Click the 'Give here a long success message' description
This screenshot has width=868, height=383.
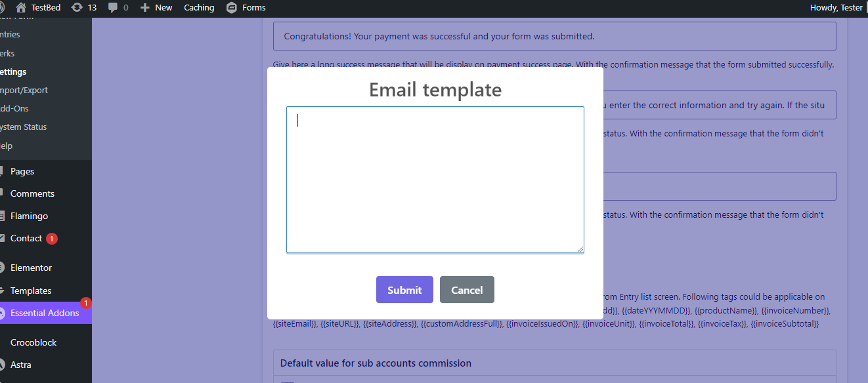click(x=553, y=64)
